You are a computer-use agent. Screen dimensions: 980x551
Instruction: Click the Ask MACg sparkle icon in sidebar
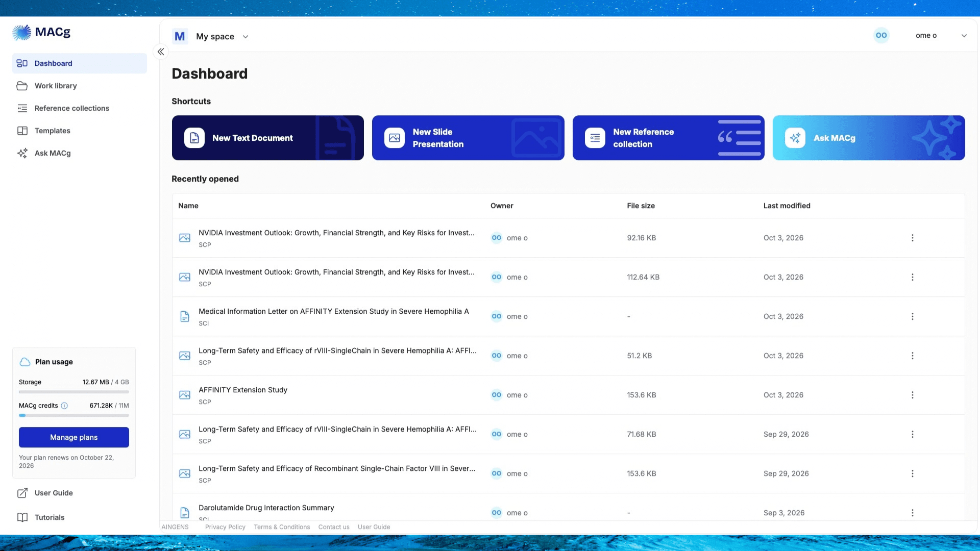(22, 153)
